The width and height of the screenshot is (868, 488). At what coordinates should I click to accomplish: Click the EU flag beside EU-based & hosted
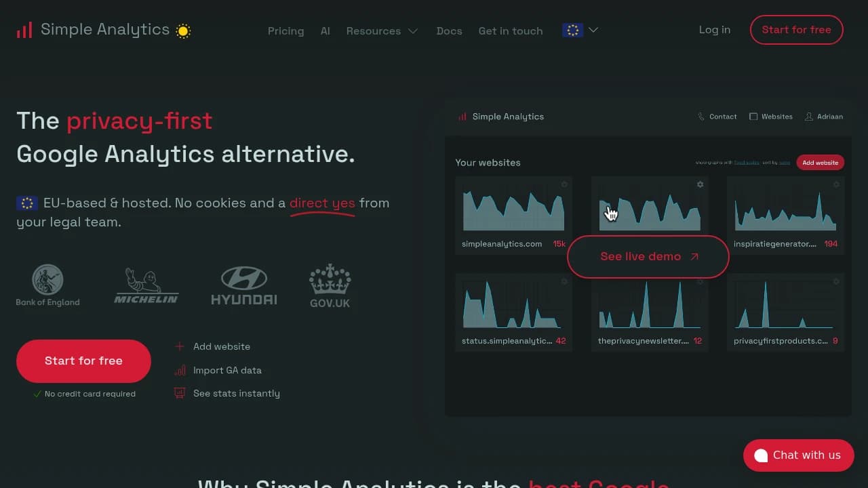pos(27,203)
